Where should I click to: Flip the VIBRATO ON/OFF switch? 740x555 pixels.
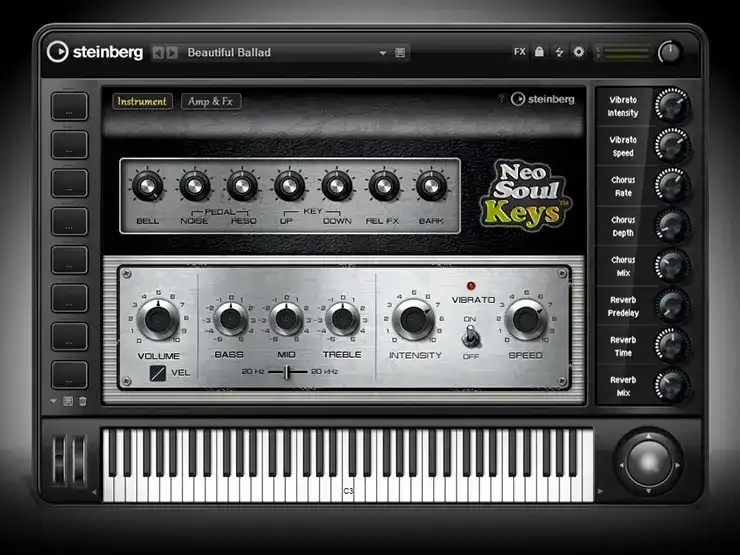470,336
